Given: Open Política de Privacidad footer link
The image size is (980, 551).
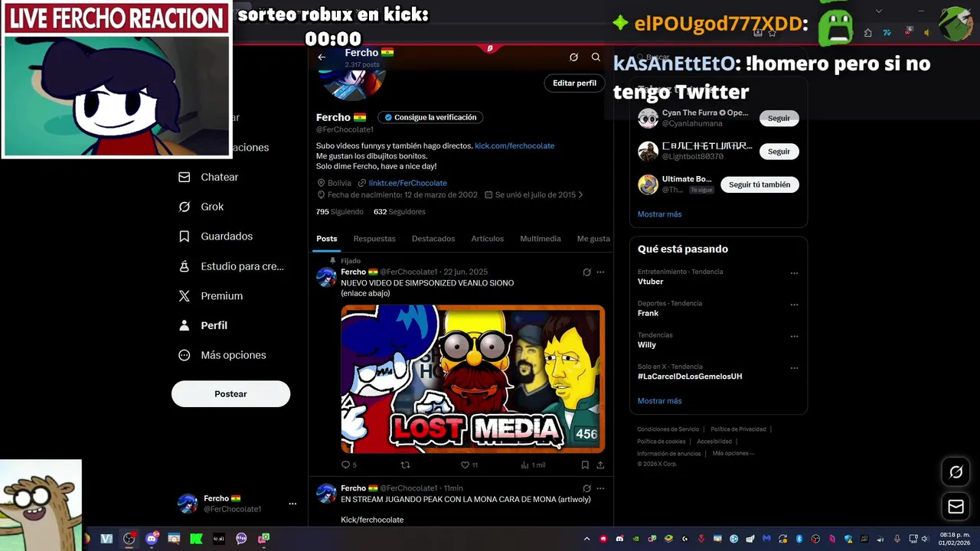Looking at the screenshot, I should point(738,429).
